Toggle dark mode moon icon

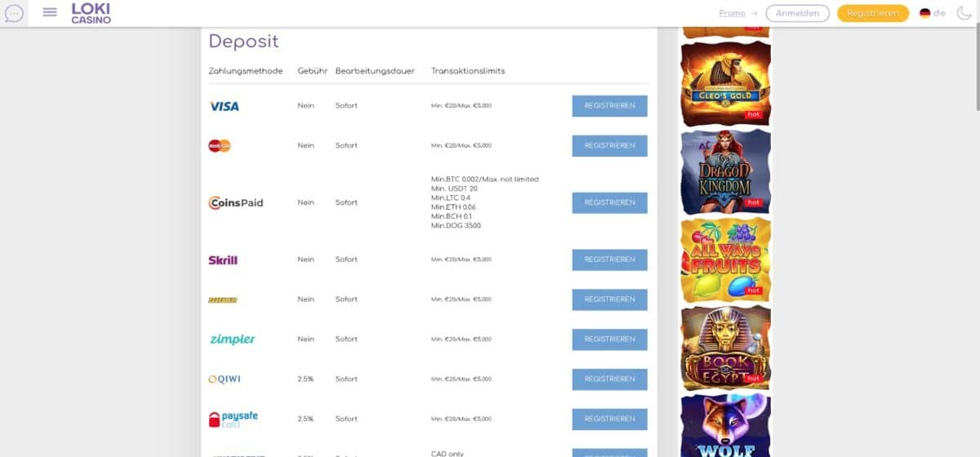(963, 13)
